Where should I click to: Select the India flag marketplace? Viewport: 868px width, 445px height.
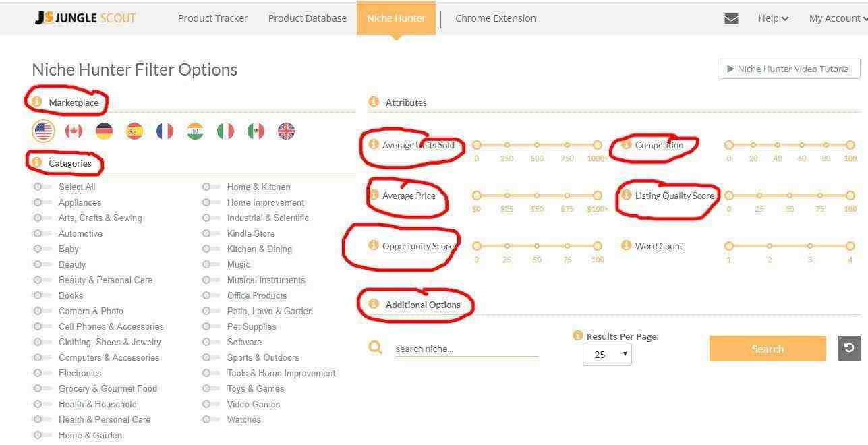pyautogui.click(x=195, y=131)
